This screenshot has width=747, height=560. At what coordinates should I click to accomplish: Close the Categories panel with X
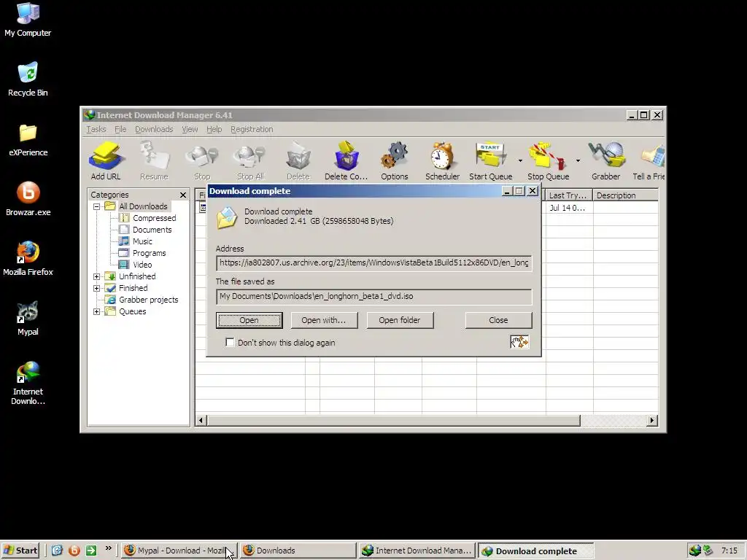click(183, 195)
